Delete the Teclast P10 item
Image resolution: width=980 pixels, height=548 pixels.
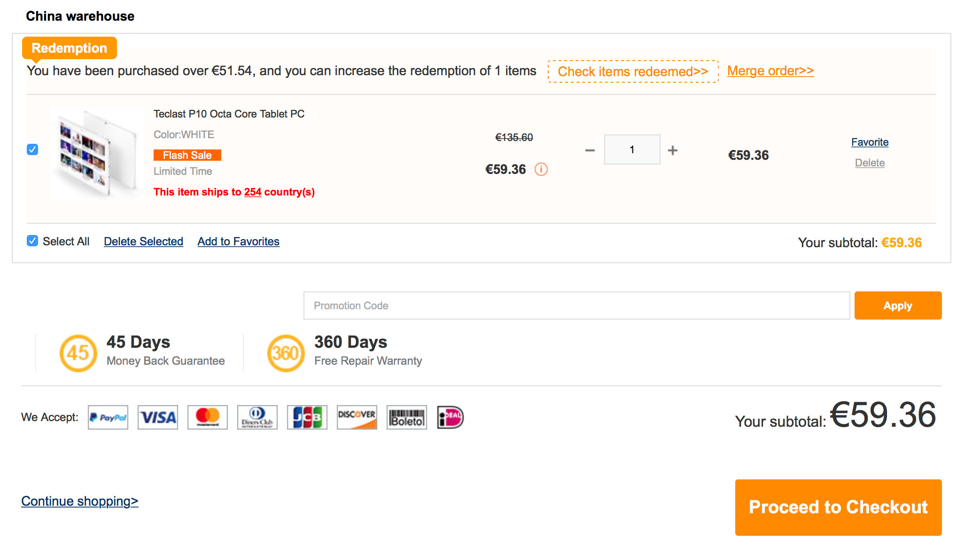870,163
